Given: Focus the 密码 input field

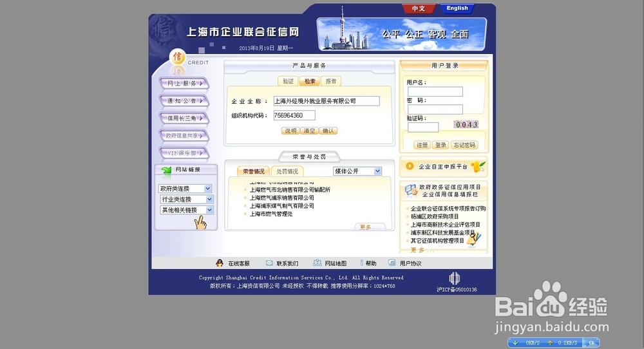Looking at the screenshot, I should pyautogui.click(x=435, y=109).
